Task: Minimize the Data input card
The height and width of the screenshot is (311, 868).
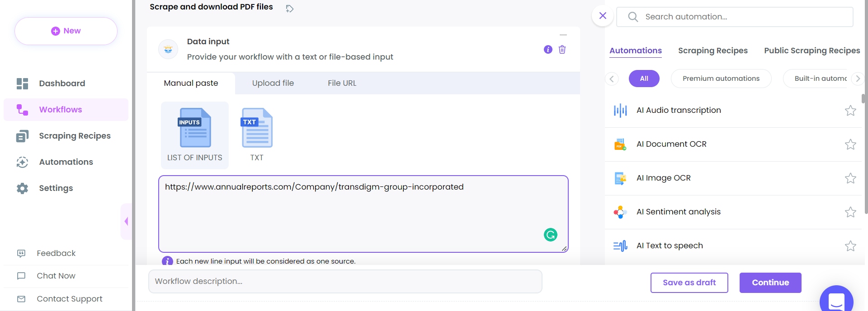Action: click(x=563, y=35)
